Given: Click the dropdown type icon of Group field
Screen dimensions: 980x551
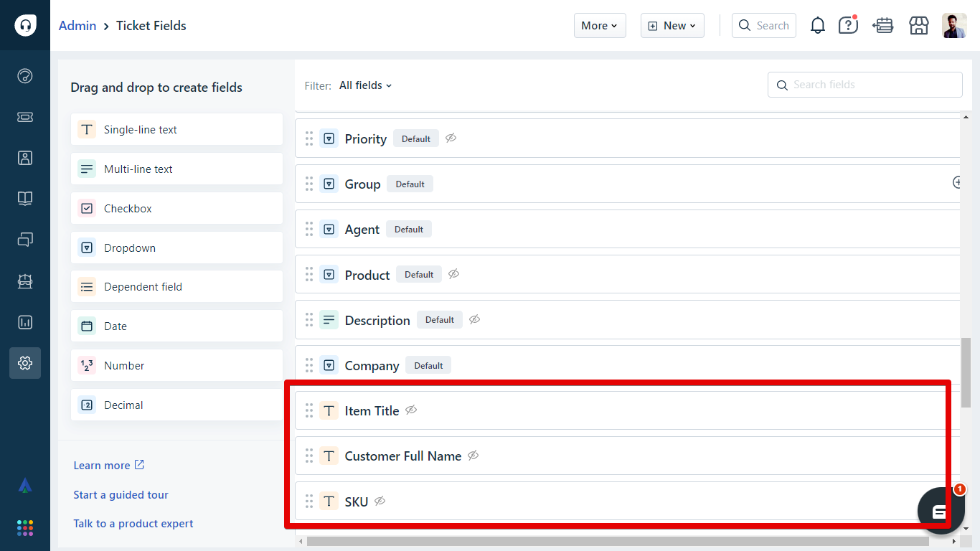Looking at the screenshot, I should [x=329, y=184].
